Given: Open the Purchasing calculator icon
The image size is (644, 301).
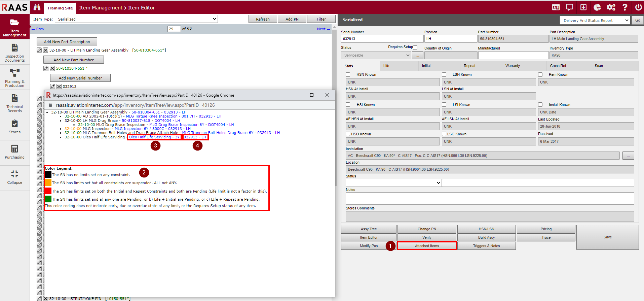Looking at the screenshot, I should tap(14, 152).
